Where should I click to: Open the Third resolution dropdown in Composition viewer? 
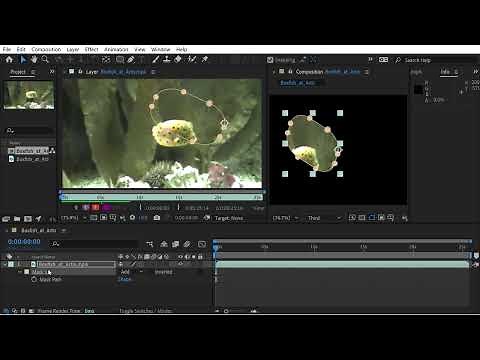point(324,218)
